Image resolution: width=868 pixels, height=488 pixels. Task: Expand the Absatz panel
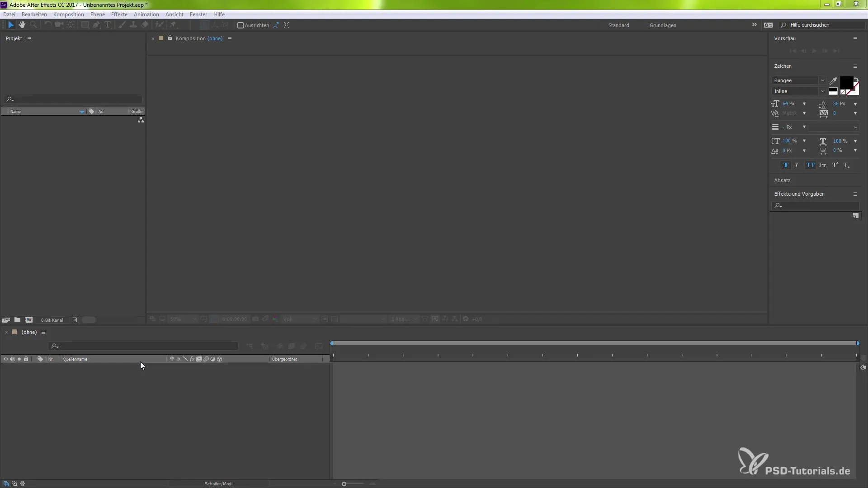[782, 180]
